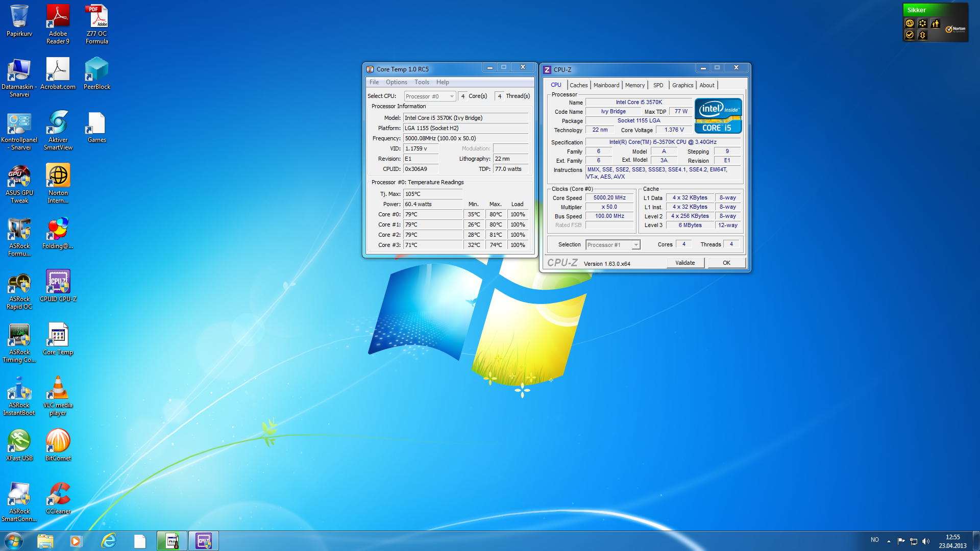Launch Aktiver SmartView icon
Image resolution: width=980 pixels, height=551 pixels.
pyautogui.click(x=58, y=130)
